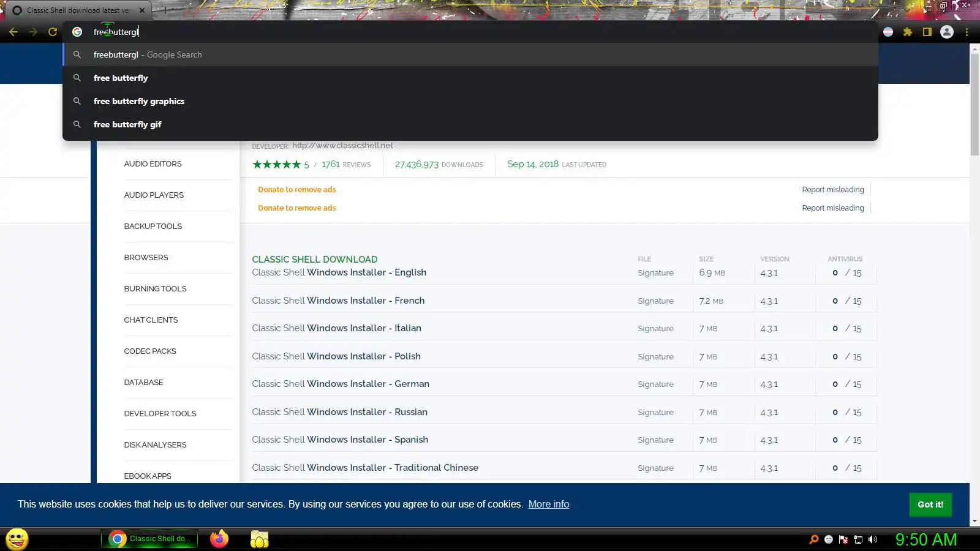Image resolution: width=980 pixels, height=551 pixels.
Task: Open the Database category
Action: [143, 383]
